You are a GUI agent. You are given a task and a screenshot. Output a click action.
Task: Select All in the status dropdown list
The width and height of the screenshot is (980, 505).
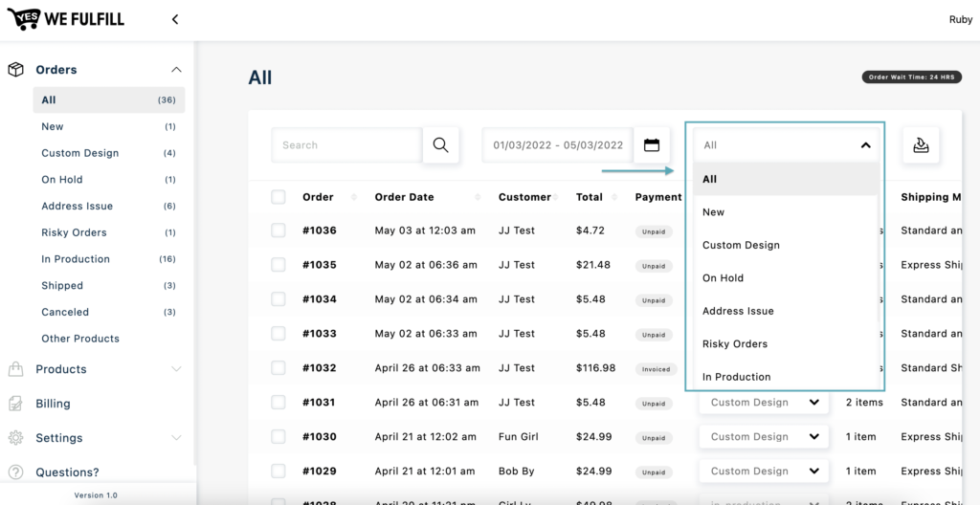click(x=786, y=180)
